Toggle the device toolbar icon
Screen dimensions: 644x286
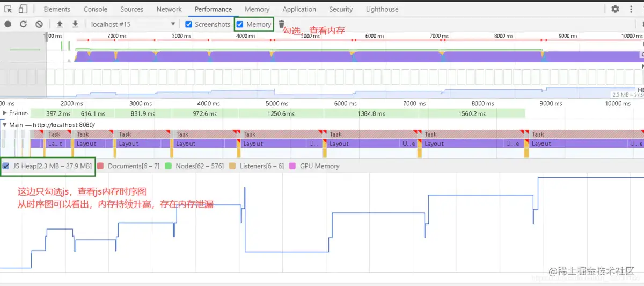pyautogui.click(x=23, y=9)
